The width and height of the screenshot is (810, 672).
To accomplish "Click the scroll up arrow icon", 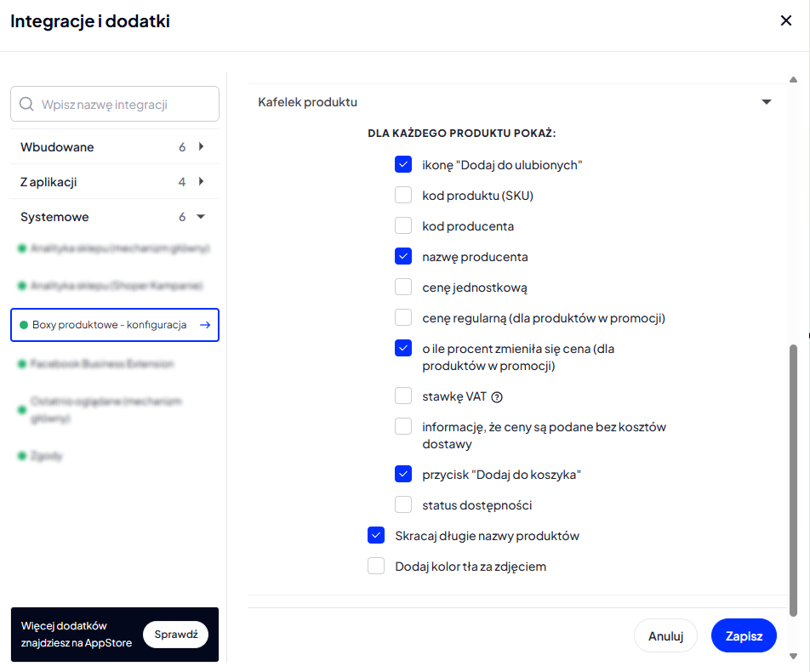I will (794, 80).
